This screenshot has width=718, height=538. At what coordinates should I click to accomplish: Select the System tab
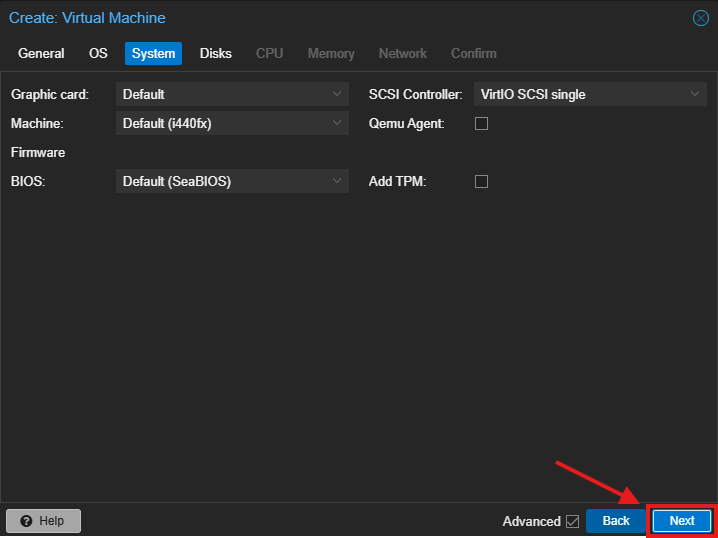click(x=153, y=54)
